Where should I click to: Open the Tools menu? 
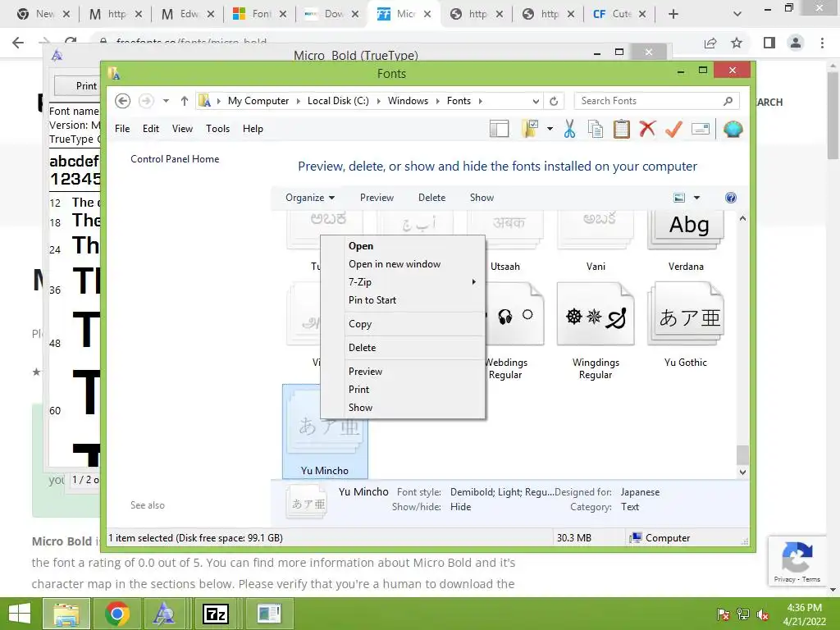coord(217,129)
